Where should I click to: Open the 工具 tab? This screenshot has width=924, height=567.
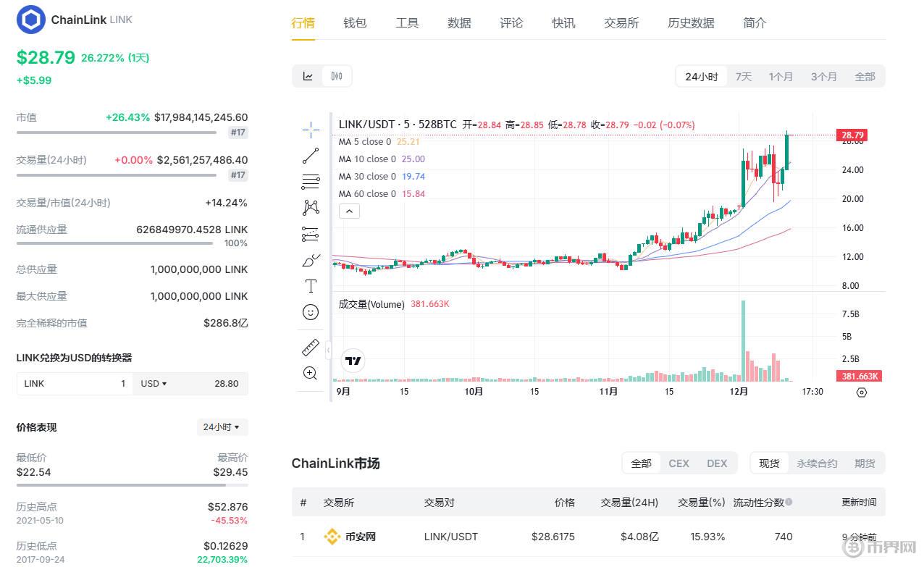point(408,23)
